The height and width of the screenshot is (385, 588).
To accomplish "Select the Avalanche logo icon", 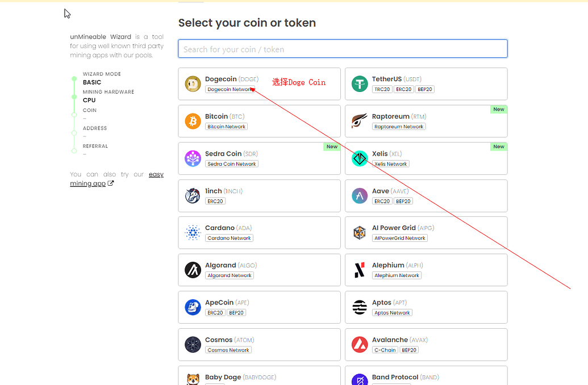I will (360, 344).
